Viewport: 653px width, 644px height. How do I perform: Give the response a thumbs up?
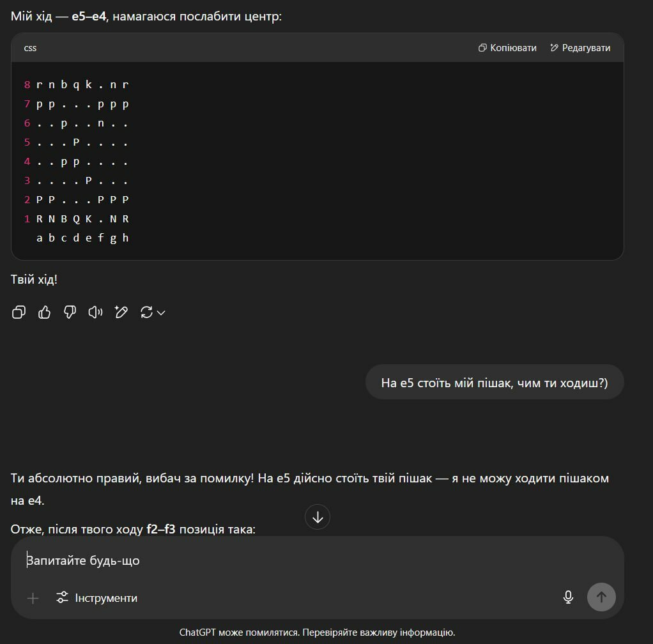click(x=44, y=312)
